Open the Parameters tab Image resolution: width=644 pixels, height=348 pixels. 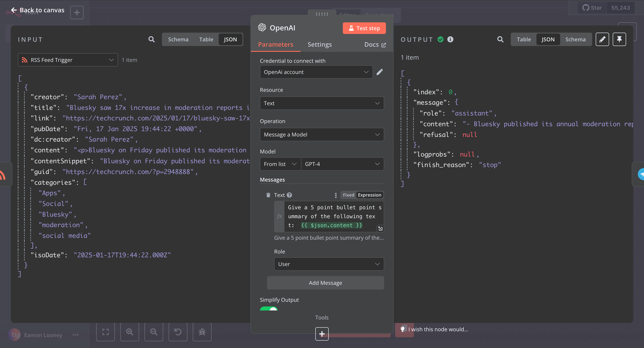click(x=276, y=44)
